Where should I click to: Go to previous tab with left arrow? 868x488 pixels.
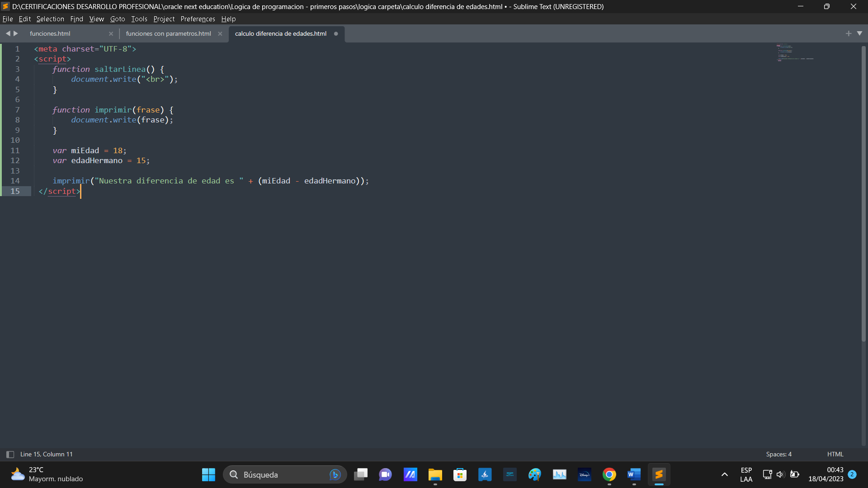(x=8, y=33)
